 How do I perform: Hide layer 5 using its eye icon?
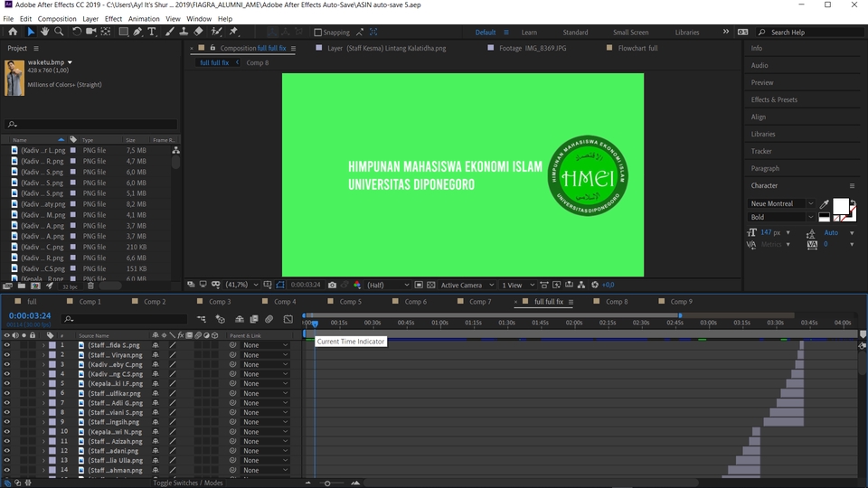point(6,383)
